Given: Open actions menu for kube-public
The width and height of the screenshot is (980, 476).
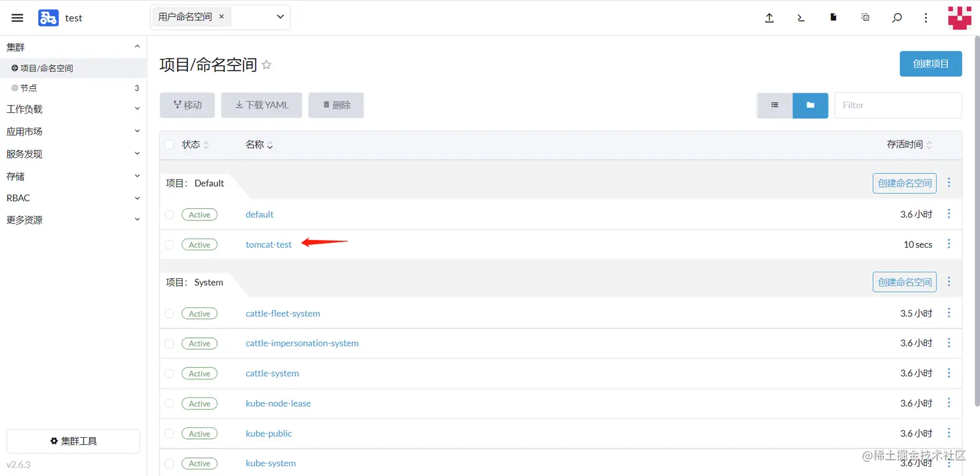Looking at the screenshot, I should coord(949,433).
